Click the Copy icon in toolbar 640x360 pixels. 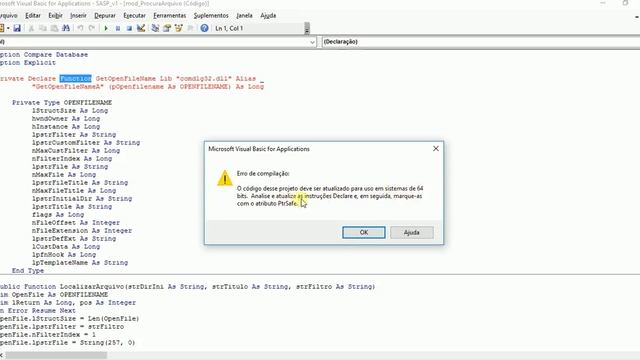42,28
